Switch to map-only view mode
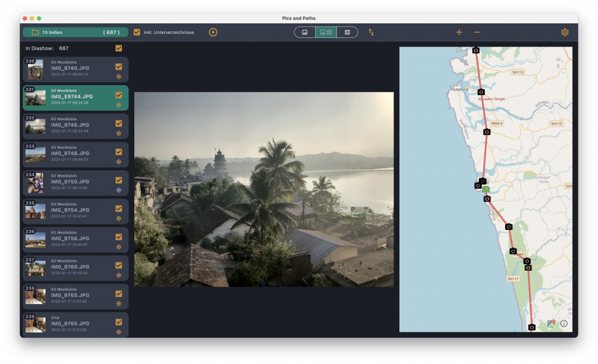The height and width of the screenshot is (364, 598). (347, 32)
